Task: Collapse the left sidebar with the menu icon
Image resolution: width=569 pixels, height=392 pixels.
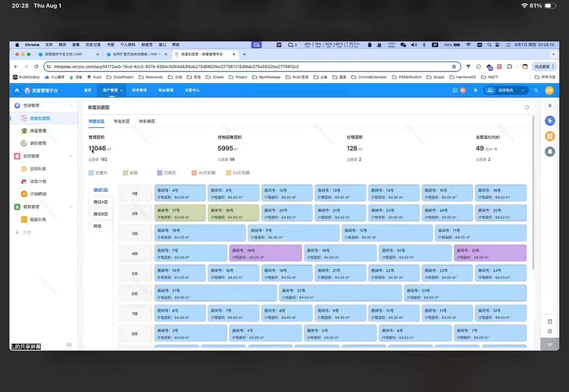Action: click(x=69, y=344)
